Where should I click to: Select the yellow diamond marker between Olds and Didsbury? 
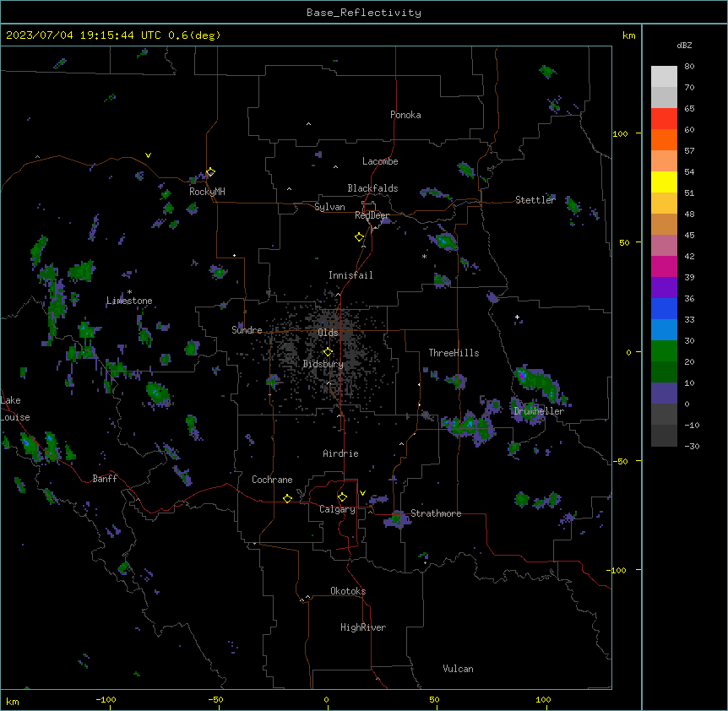[x=328, y=351]
